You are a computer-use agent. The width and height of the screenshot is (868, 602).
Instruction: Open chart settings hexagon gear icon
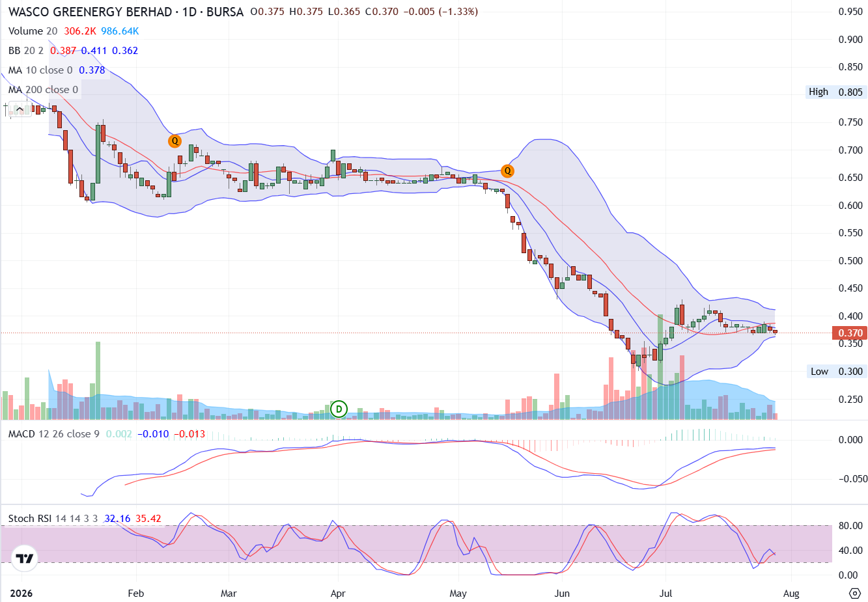856,593
